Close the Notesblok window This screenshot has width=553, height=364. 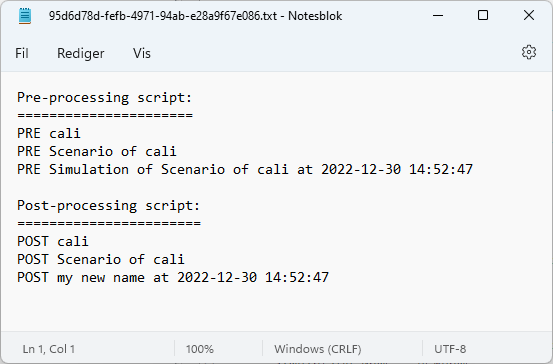click(529, 16)
